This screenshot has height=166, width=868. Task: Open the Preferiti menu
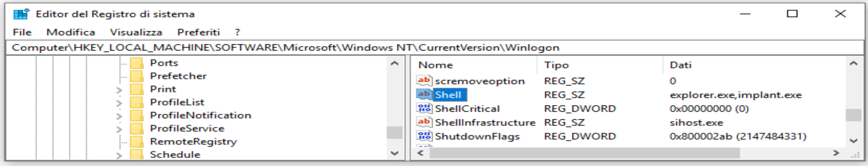199,32
